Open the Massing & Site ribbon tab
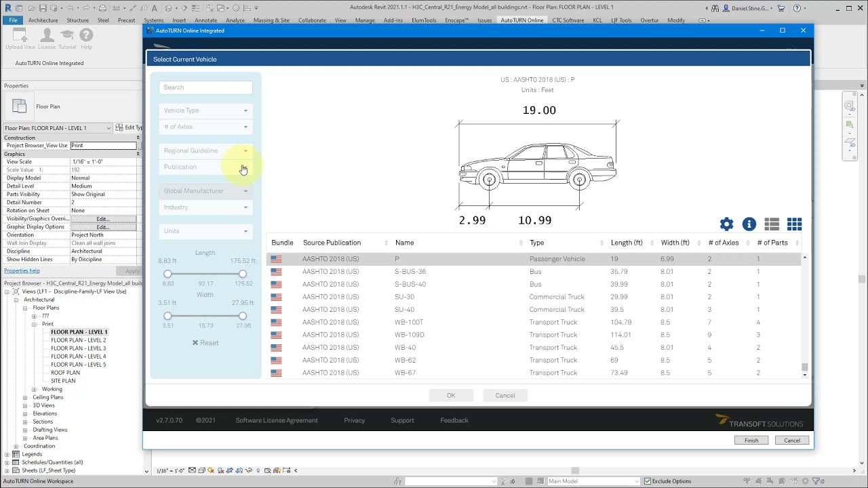Image resolution: width=868 pixels, height=488 pixels. 271,20
